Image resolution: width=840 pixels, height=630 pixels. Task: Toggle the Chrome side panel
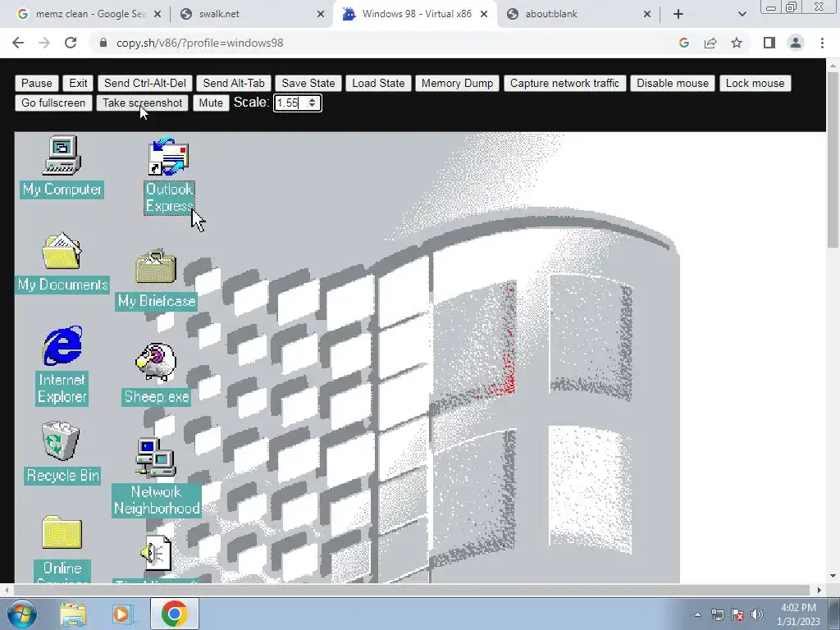click(x=769, y=43)
